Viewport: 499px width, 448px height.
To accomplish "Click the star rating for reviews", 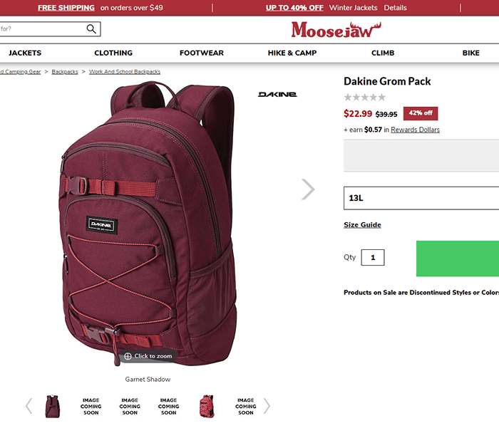I will point(365,98).
